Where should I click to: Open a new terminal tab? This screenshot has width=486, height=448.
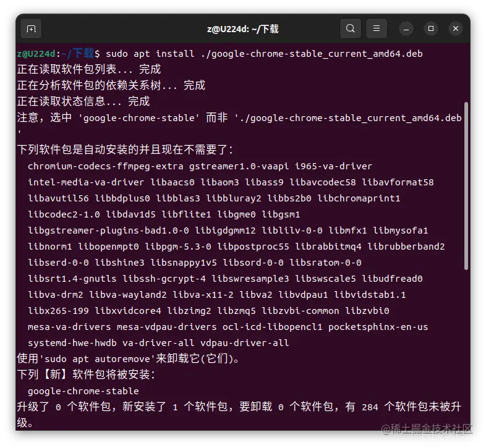pyautogui.click(x=31, y=29)
